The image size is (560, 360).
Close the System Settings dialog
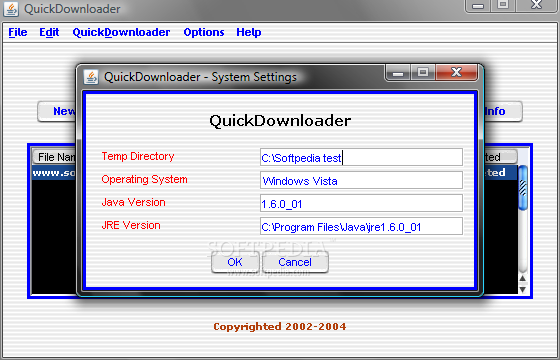[x=456, y=73]
